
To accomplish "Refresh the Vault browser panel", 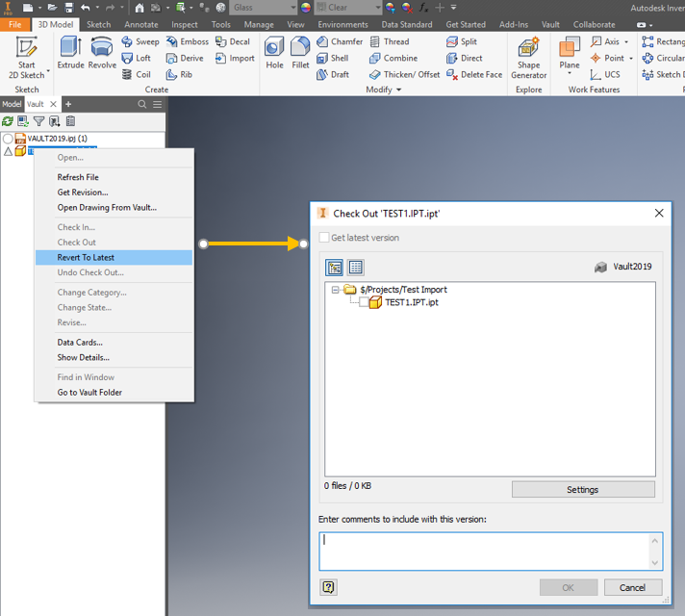I will pyautogui.click(x=8, y=121).
